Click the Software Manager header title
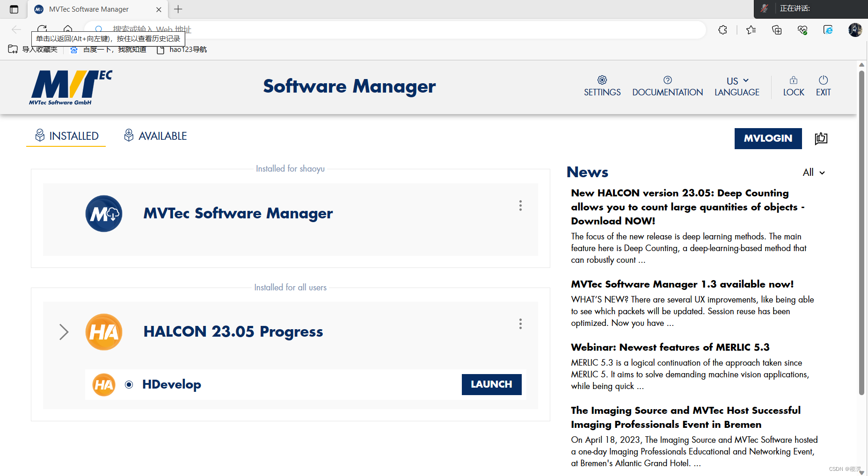 point(349,87)
